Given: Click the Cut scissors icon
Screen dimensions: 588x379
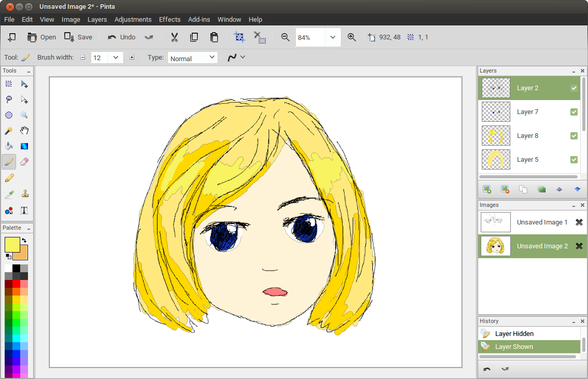Looking at the screenshot, I should pyautogui.click(x=174, y=37).
